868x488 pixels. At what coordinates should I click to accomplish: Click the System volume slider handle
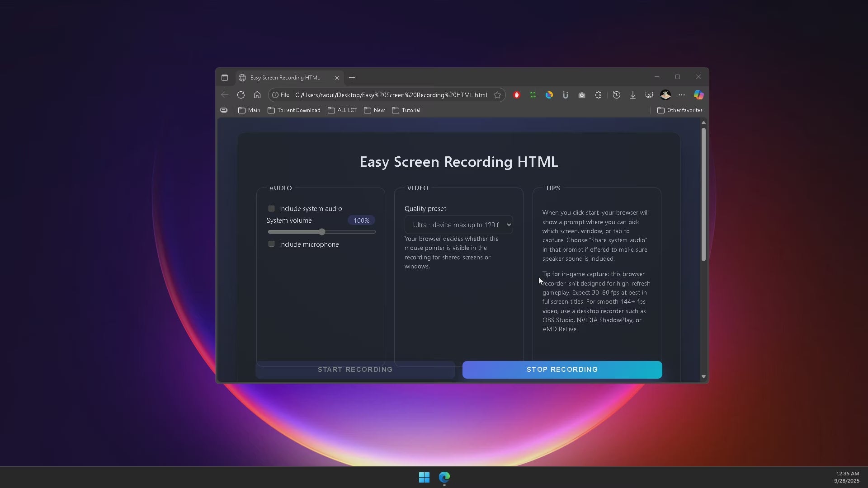(322, 232)
